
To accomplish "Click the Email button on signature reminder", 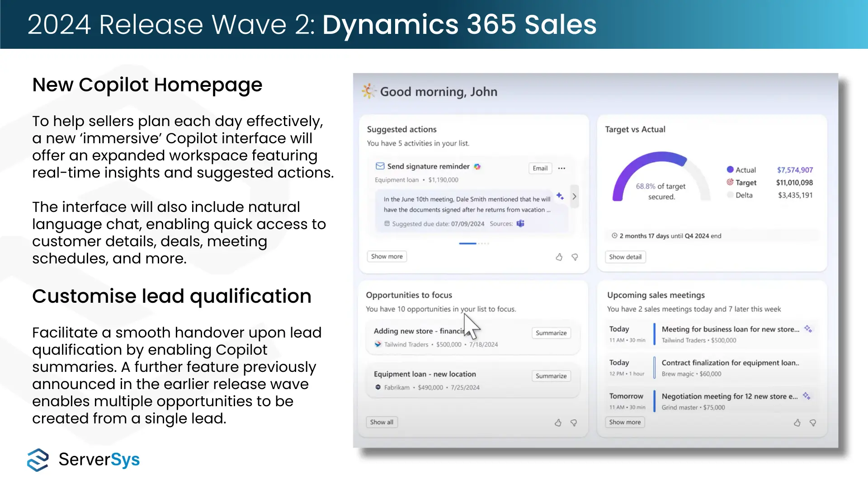I will coord(540,168).
